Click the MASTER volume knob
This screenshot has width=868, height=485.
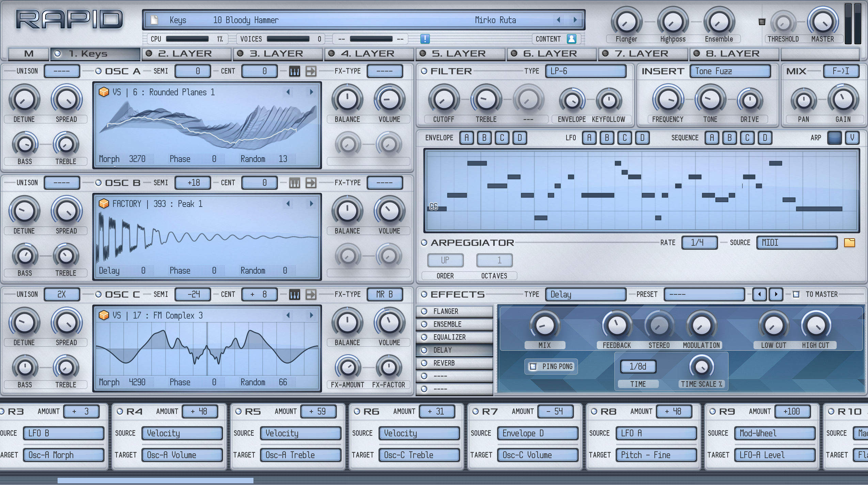click(x=823, y=22)
